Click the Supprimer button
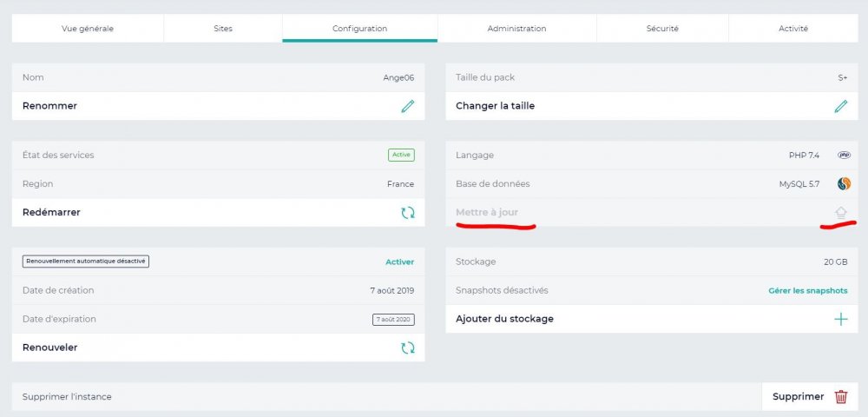 pos(810,396)
